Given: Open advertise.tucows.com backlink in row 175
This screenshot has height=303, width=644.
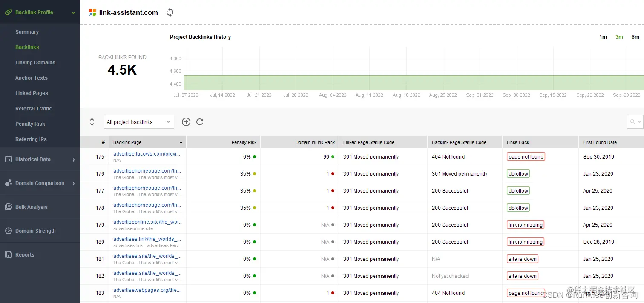Looking at the screenshot, I should [147, 154].
